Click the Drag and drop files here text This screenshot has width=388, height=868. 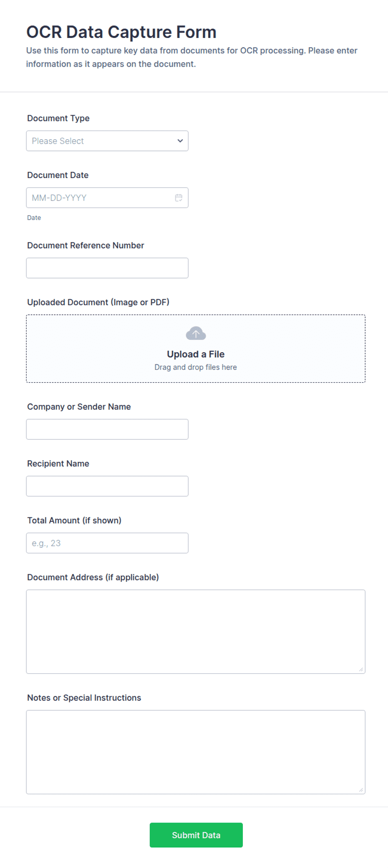(x=196, y=367)
